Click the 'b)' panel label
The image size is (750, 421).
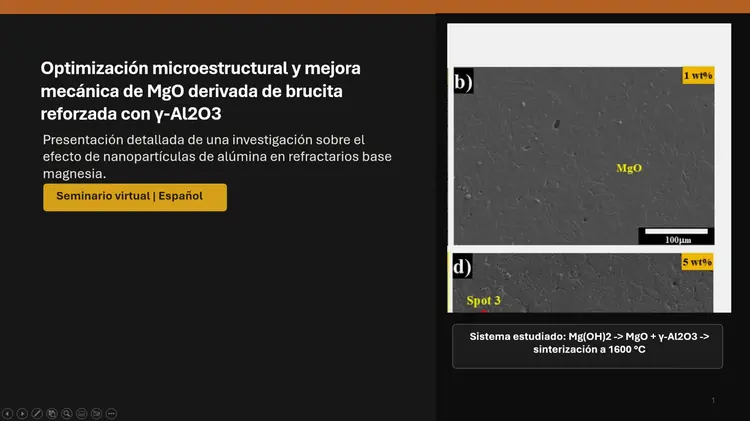(x=463, y=83)
